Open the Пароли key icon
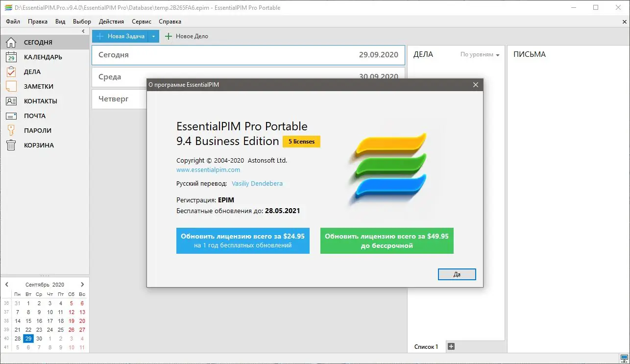Viewport: 630px width, 364px height. pos(11,130)
